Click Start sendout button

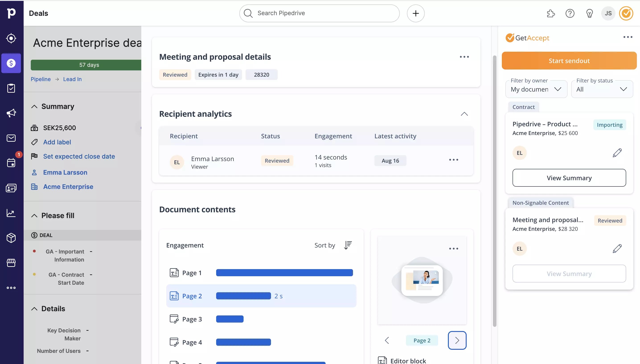click(569, 60)
